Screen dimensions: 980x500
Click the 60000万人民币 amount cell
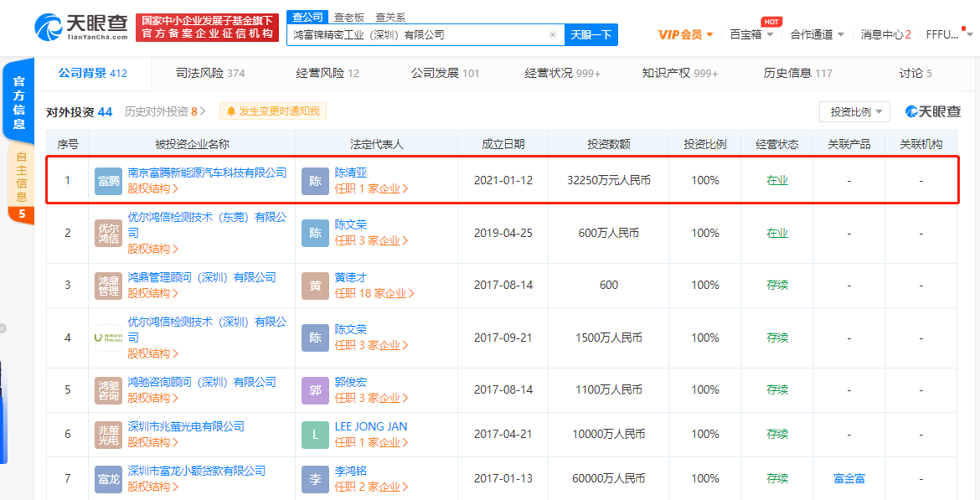608,479
